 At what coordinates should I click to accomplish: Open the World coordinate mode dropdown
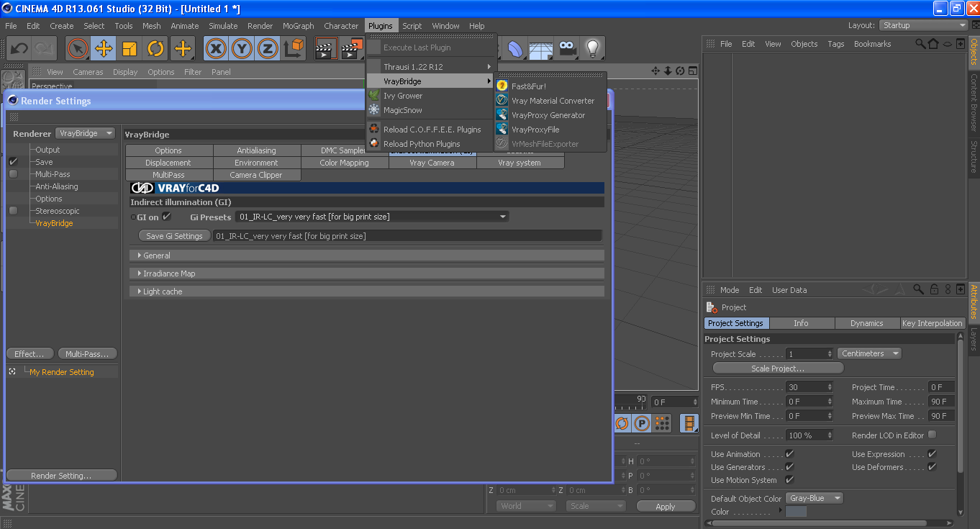coord(526,506)
